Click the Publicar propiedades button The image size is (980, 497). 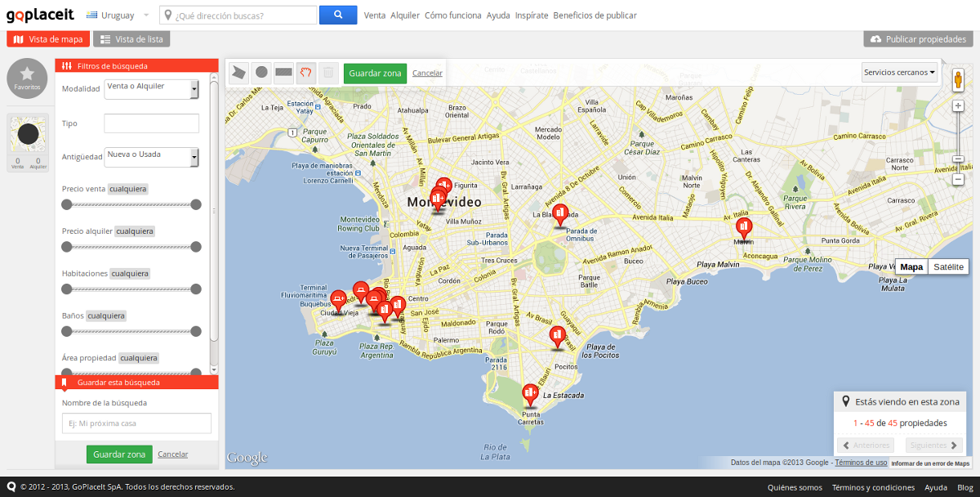click(x=918, y=39)
